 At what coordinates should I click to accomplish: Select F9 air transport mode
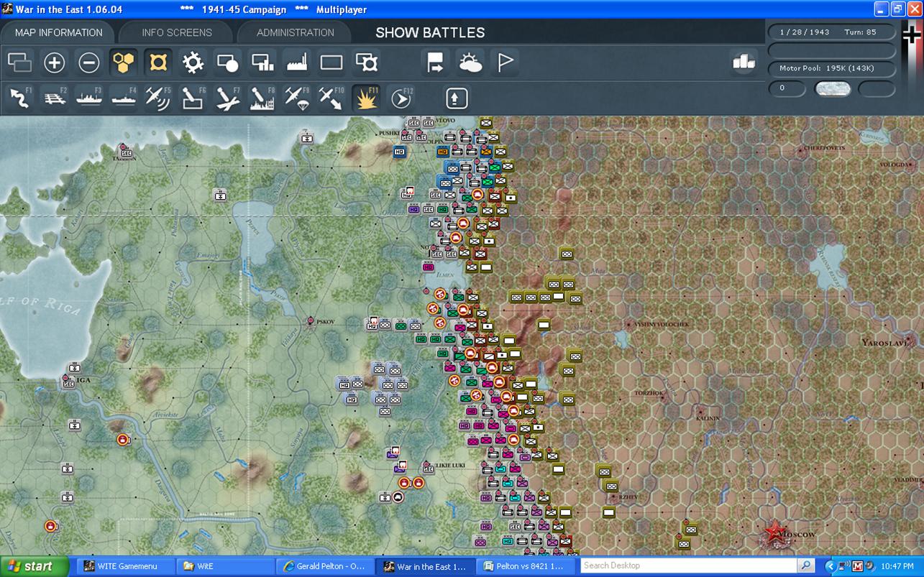[x=297, y=98]
